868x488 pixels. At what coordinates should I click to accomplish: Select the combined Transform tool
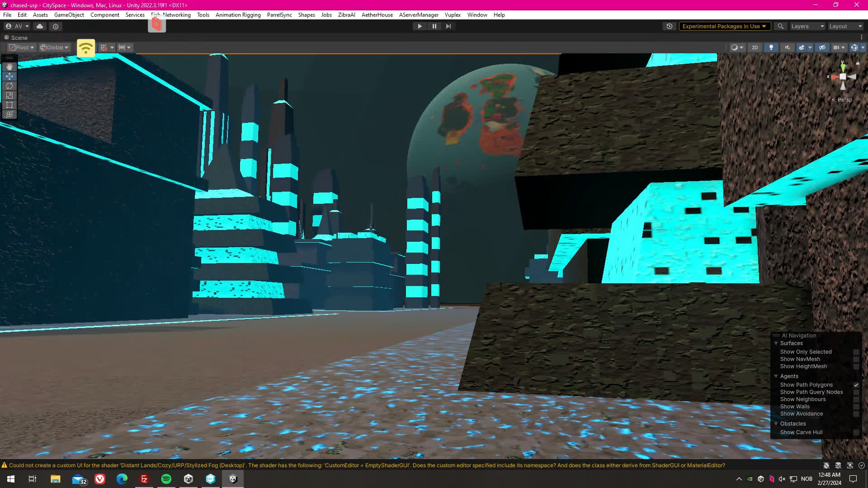(x=9, y=114)
